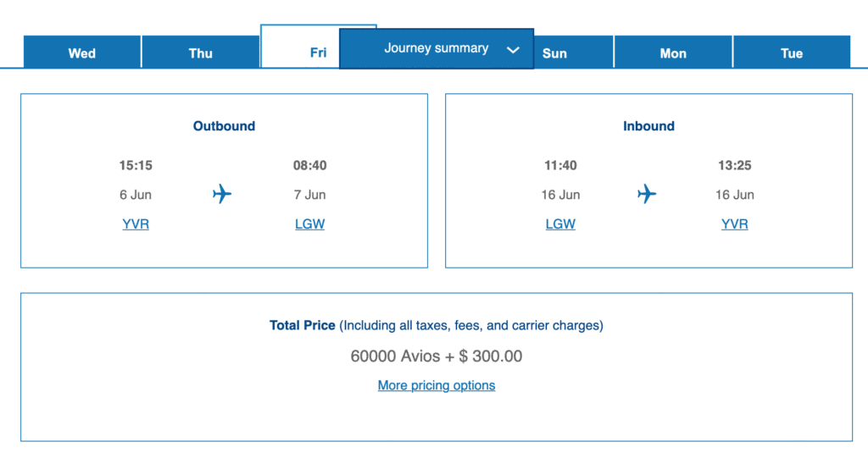Click the chevron arrow beside Journey summary
Screen dimensions: 868x453
[513, 50]
